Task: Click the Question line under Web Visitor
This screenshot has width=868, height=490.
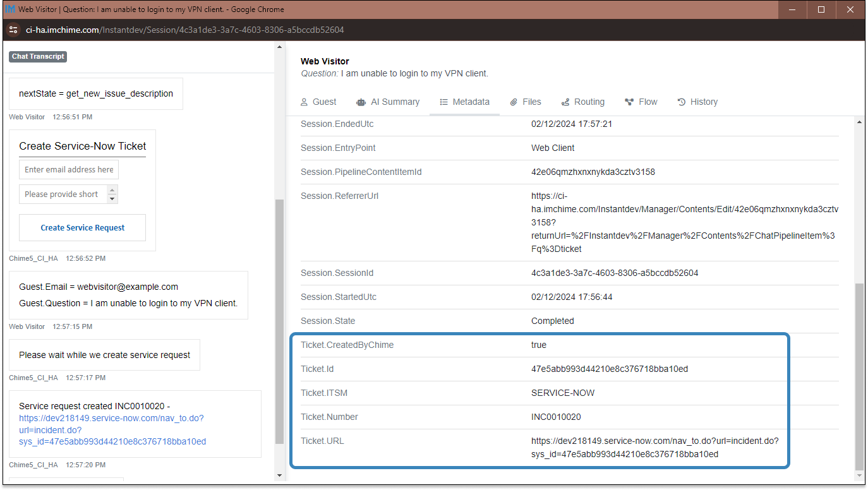Action: coord(394,73)
